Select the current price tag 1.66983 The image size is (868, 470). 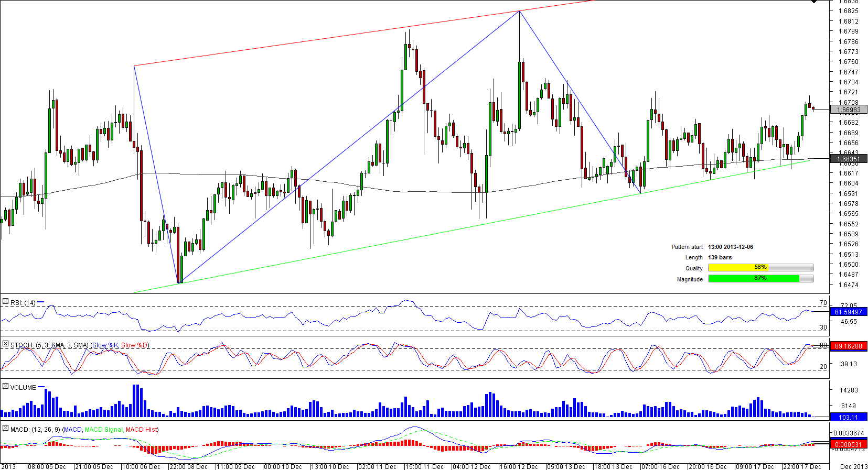click(x=848, y=110)
